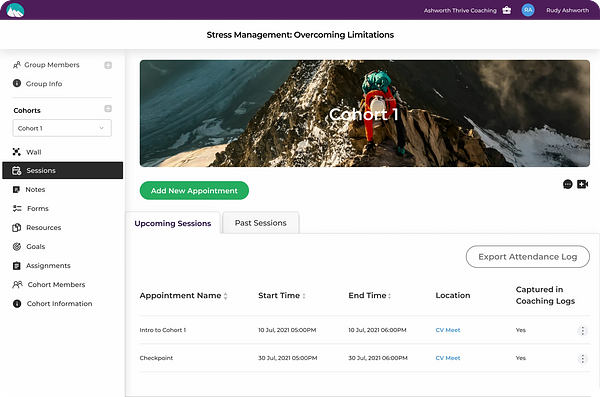Click the Stress Management: Overcoming Limitations title
Screen dimensions: 600x397
click(x=300, y=35)
